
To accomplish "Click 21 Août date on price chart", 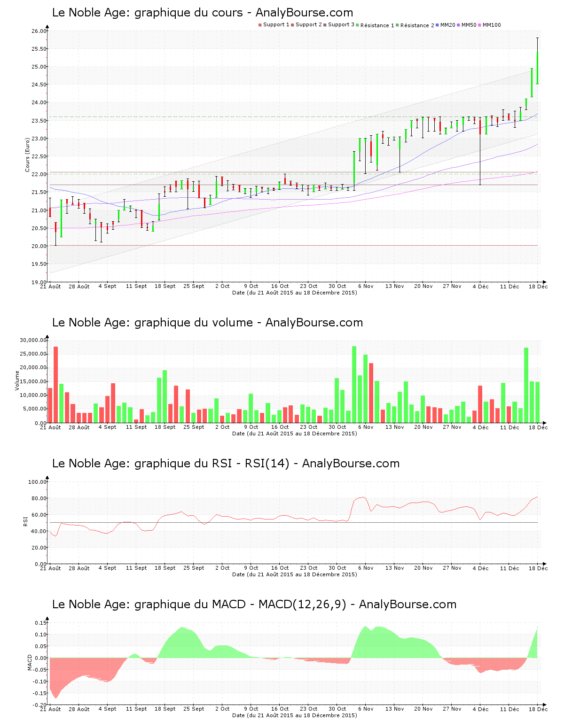I will (50, 286).
